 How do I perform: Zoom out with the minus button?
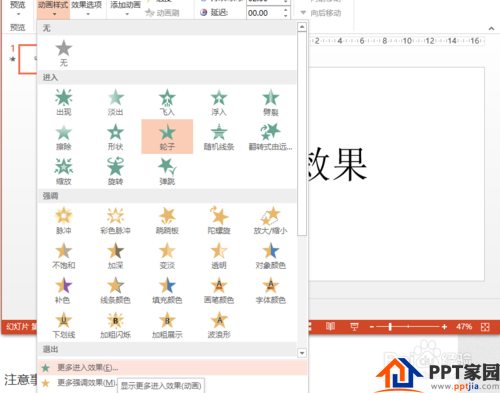coord(372,327)
